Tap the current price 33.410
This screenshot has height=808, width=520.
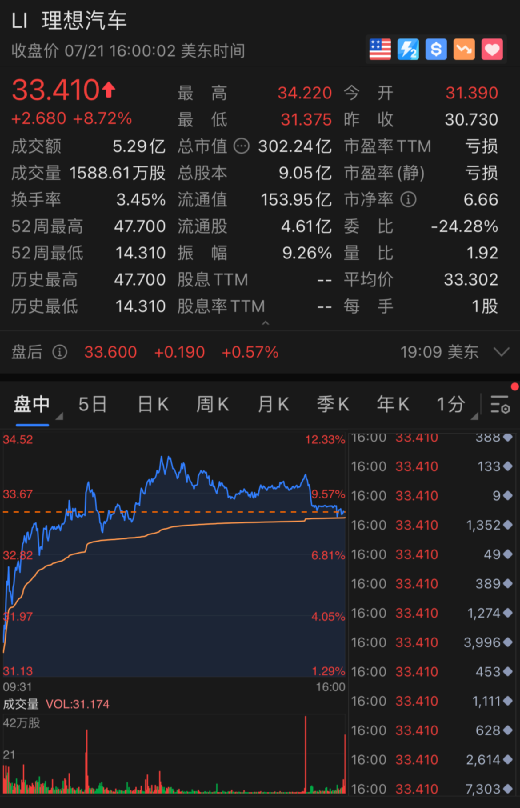[x=56, y=90]
